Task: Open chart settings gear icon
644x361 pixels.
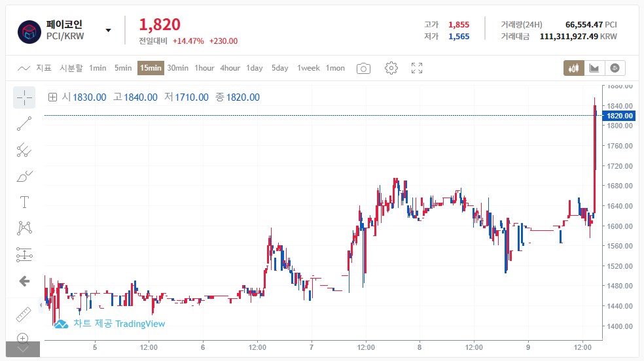Action: click(x=391, y=68)
